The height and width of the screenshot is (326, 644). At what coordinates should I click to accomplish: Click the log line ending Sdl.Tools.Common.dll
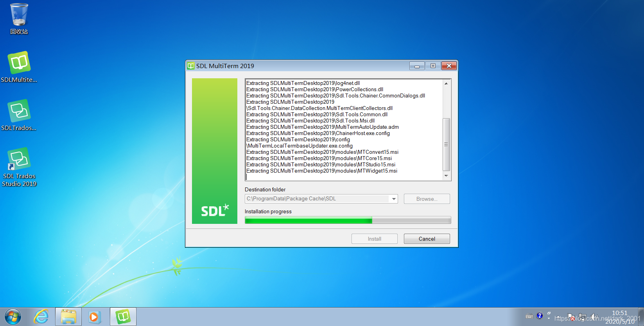coord(317,114)
